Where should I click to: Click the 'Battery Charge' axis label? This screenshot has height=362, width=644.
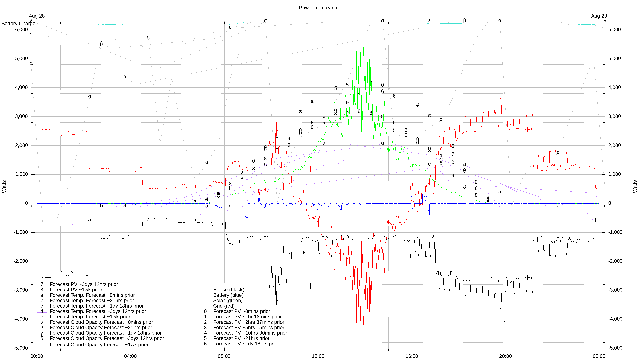pyautogui.click(x=18, y=24)
